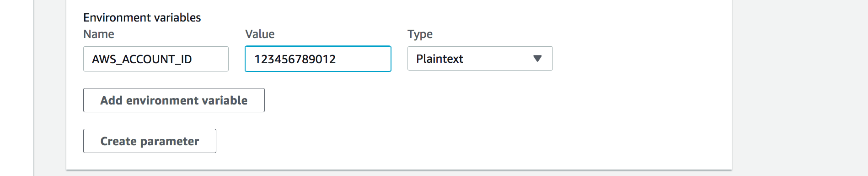Viewport: 868px width, 176px height.
Task: Click the Name column label
Action: pos(99,34)
